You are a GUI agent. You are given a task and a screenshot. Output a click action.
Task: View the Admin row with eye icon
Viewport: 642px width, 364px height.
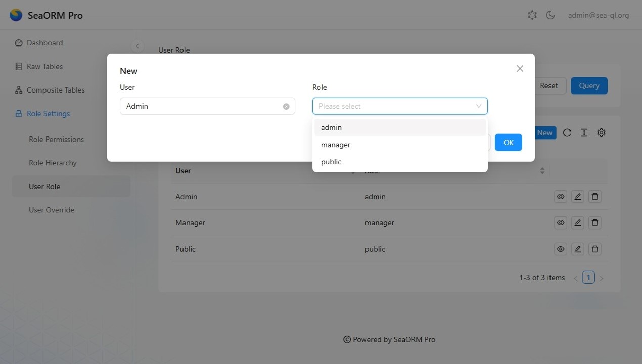[x=561, y=197]
